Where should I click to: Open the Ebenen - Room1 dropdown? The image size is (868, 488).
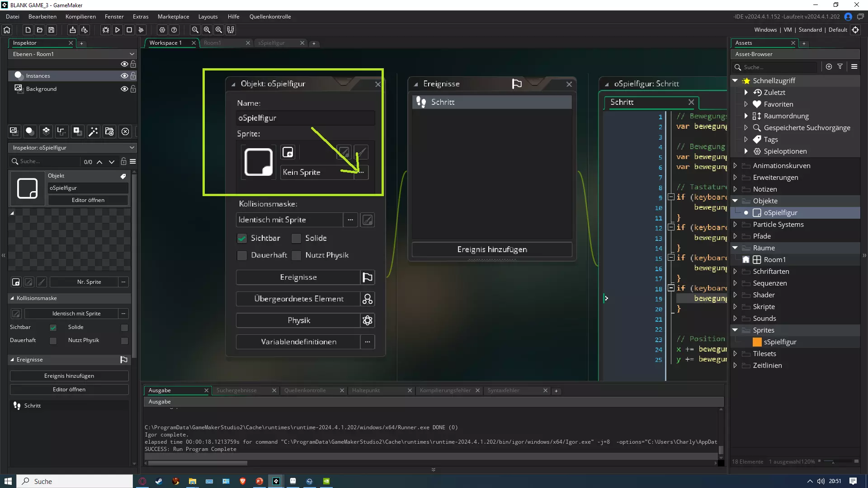(x=72, y=54)
